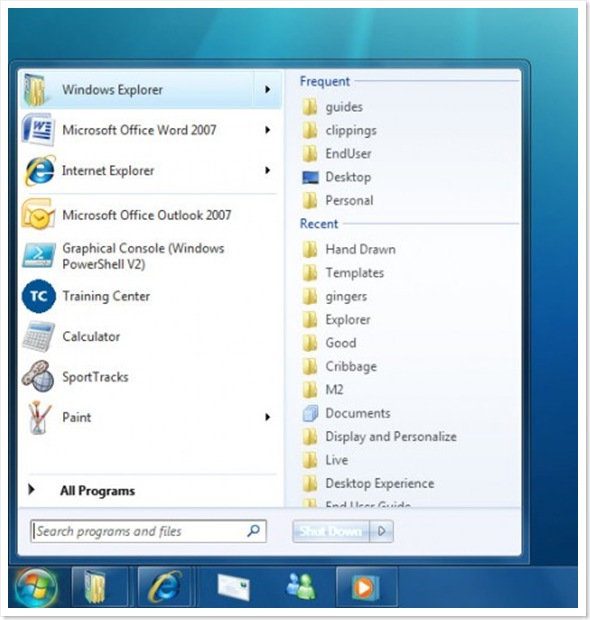The height and width of the screenshot is (620, 590).
Task: Open the Cribbage folder icon
Action: pos(310,367)
